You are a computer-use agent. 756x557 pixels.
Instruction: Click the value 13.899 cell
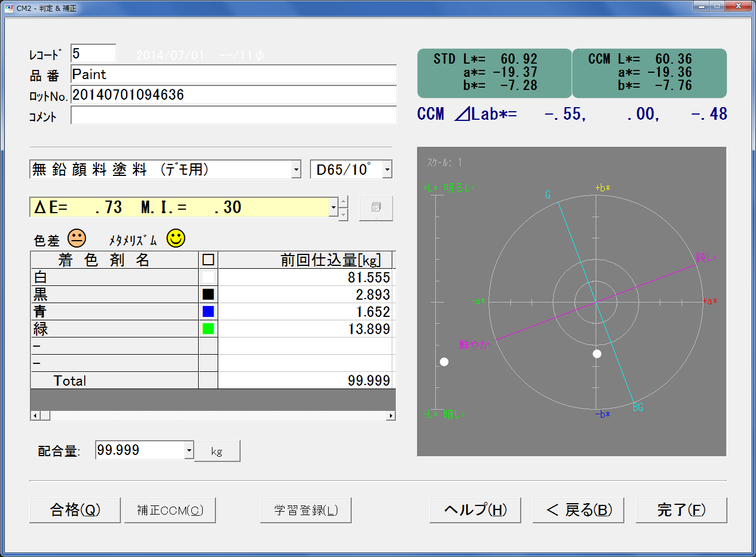point(305,329)
